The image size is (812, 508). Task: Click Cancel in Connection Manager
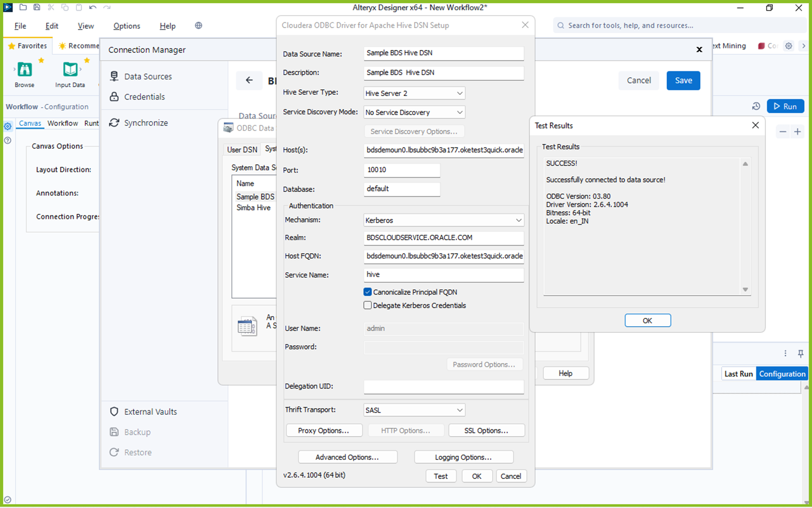pyautogui.click(x=639, y=80)
